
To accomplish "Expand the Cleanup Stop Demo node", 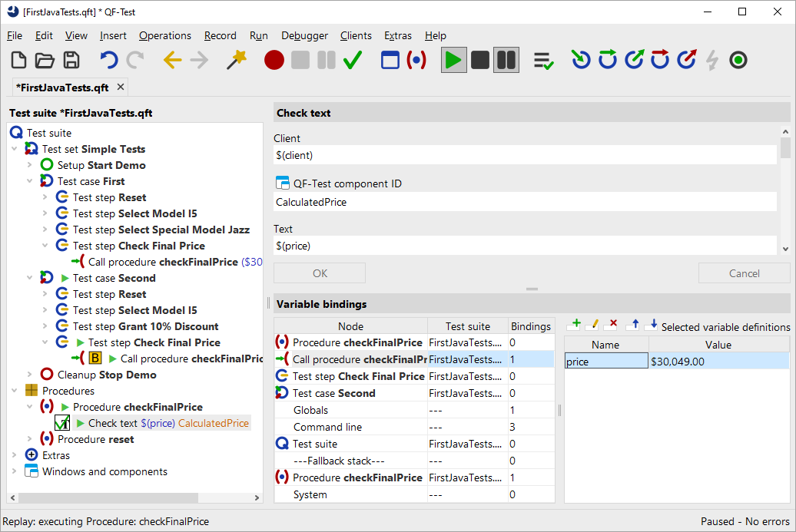I will point(29,375).
